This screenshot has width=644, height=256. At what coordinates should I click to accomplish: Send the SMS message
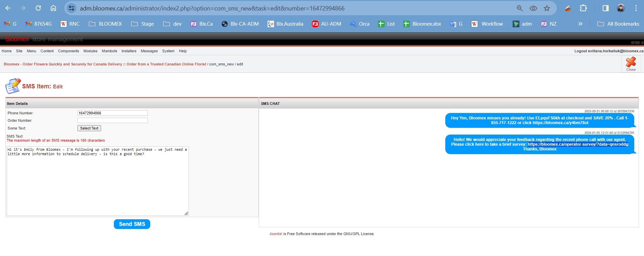[x=132, y=224]
